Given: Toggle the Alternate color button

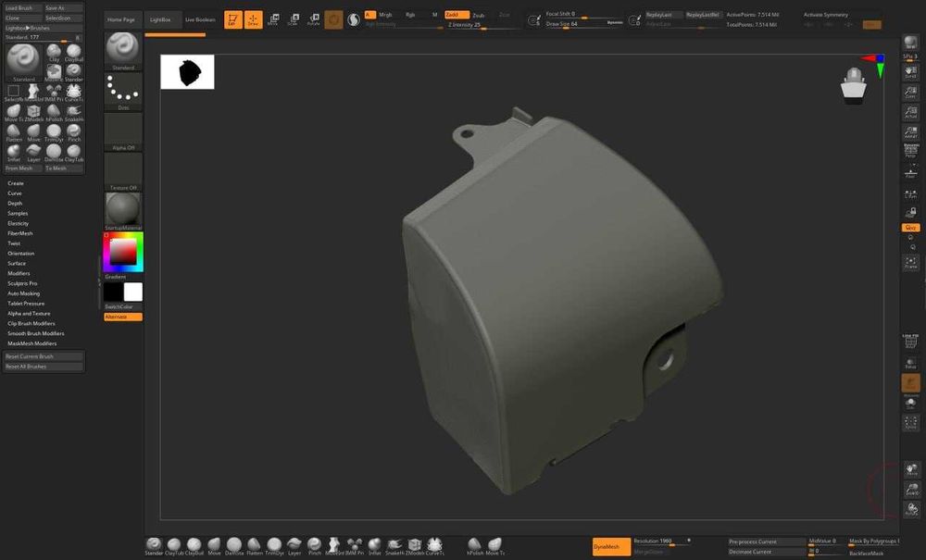Looking at the screenshot, I should click(123, 317).
